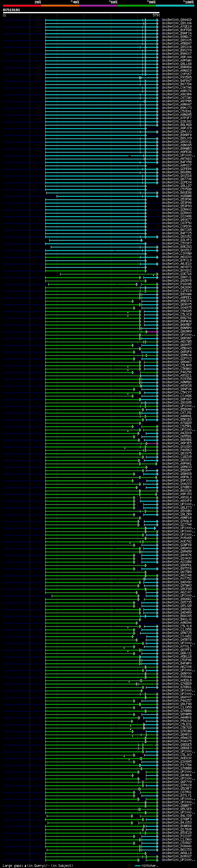Select label UniRef100_D0A2V3

177,484
